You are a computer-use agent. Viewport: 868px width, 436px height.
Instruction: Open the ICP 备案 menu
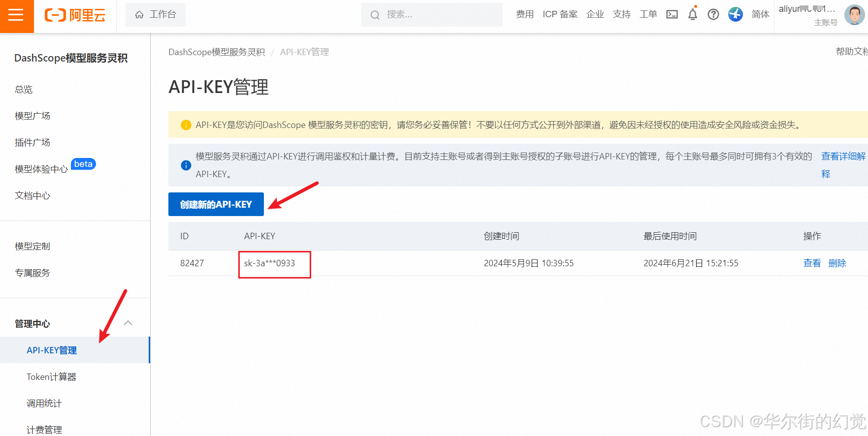[560, 15]
